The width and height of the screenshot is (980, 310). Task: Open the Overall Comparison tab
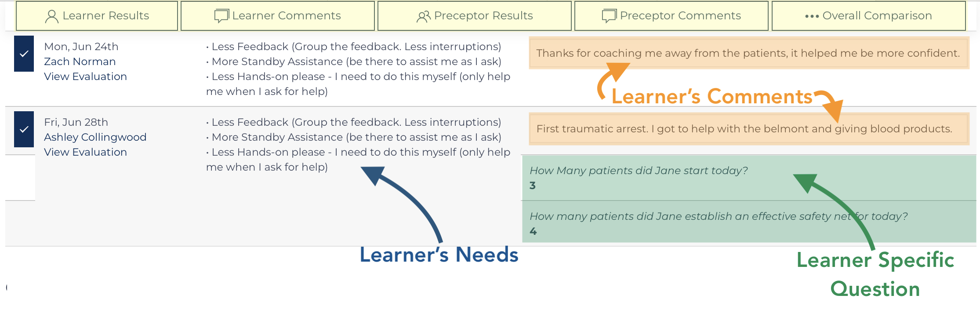[x=869, y=16]
